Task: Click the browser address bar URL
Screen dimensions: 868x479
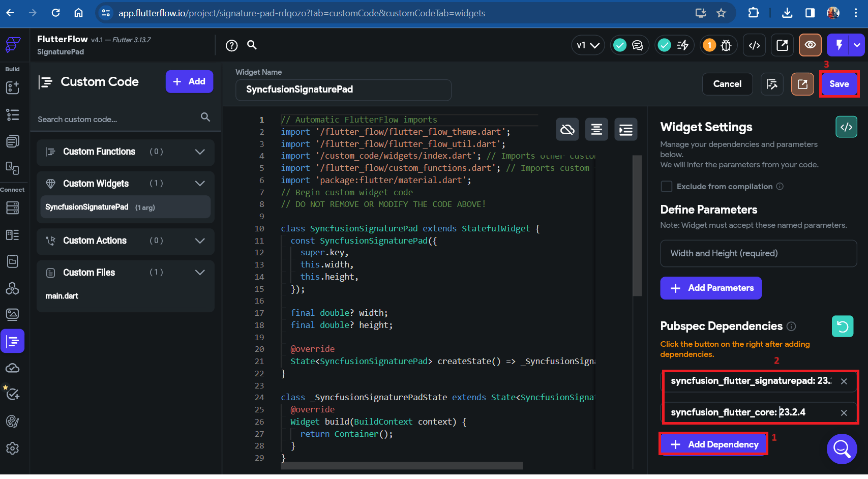Action: 302,13
